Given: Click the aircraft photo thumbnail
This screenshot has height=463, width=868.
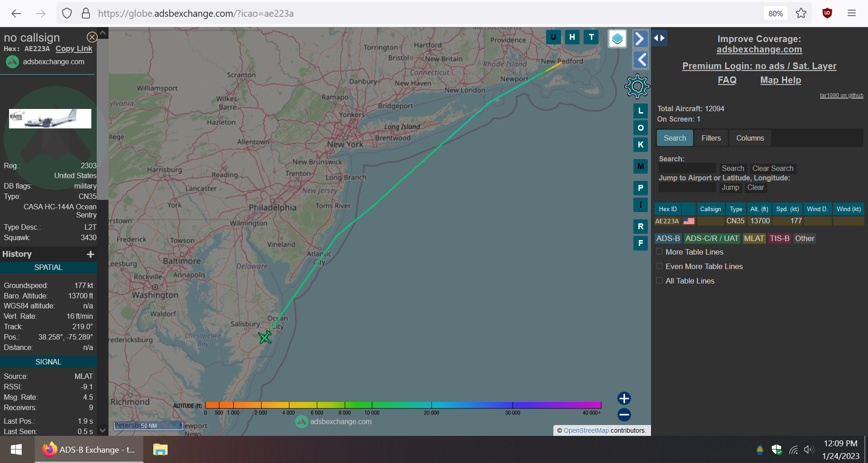Looking at the screenshot, I should (50, 118).
